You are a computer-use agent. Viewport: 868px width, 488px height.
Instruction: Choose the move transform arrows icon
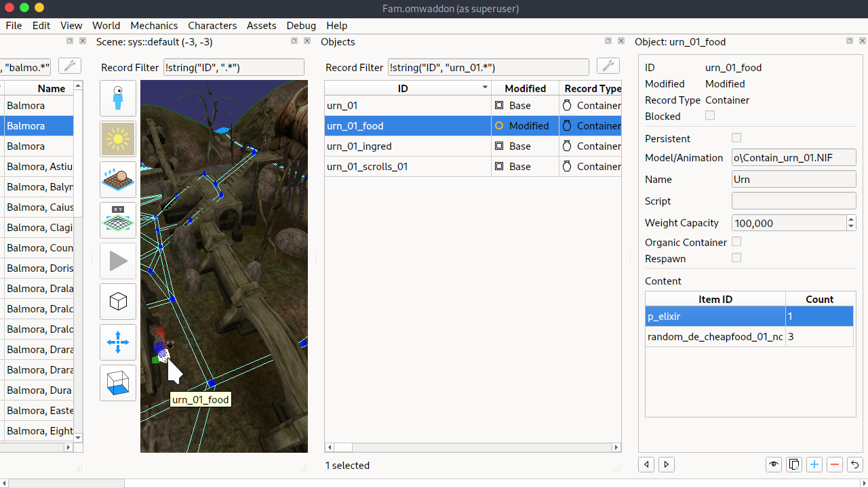tap(118, 342)
